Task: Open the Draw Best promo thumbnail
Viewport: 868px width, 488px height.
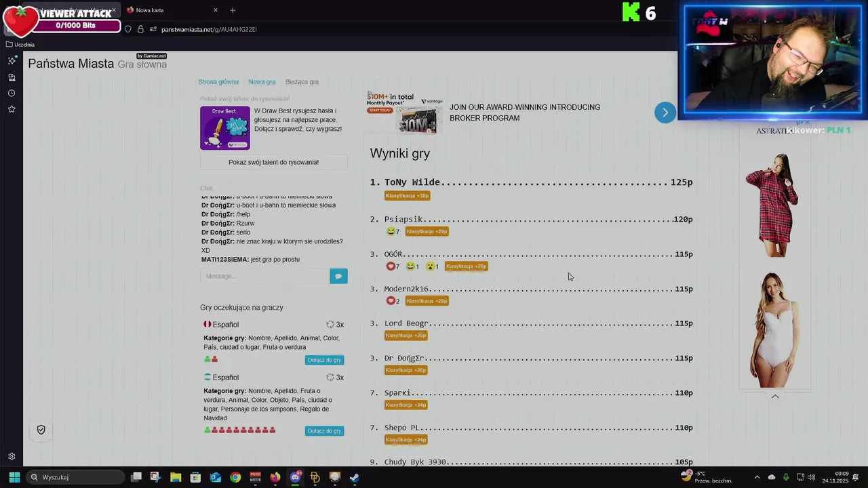Action: (224, 127)
